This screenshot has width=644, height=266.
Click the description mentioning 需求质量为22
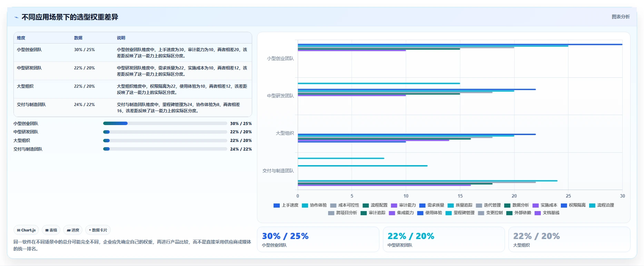(182, 71)
